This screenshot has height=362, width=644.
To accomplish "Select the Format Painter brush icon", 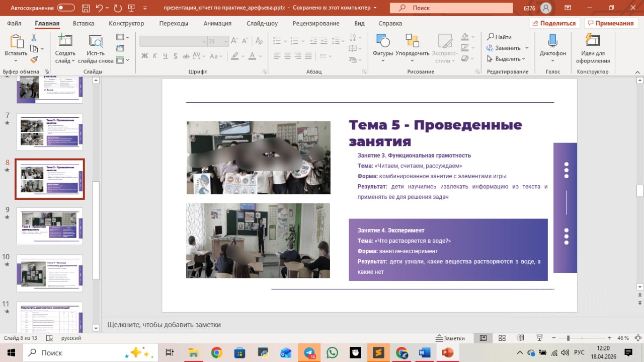I will pos(34,59).
